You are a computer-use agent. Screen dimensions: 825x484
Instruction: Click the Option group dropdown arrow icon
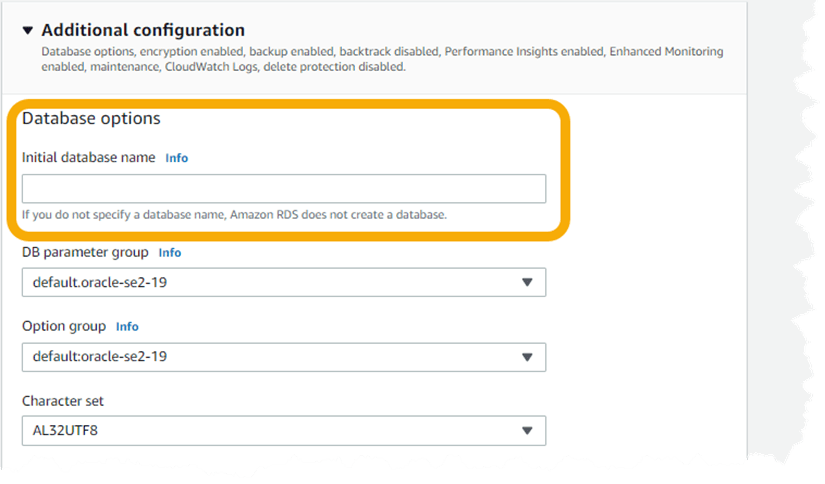point(527,357)
